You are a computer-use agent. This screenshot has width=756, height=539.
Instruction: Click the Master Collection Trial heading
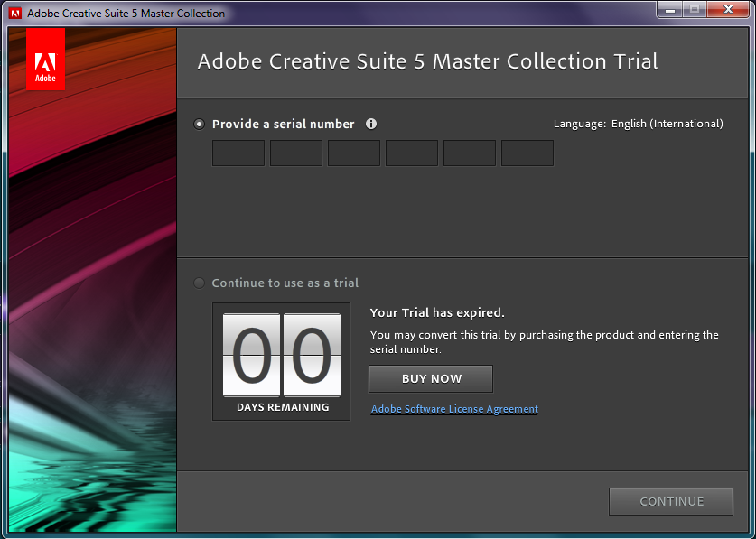click(427, 61)
